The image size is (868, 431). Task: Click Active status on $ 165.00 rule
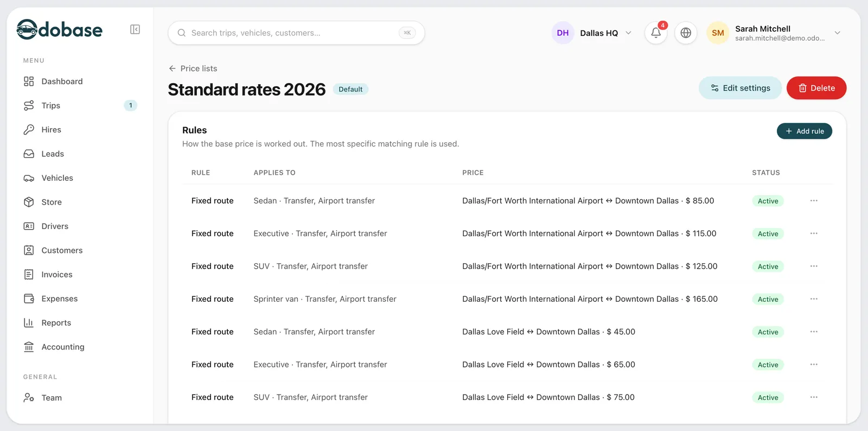tap(768, 299)
